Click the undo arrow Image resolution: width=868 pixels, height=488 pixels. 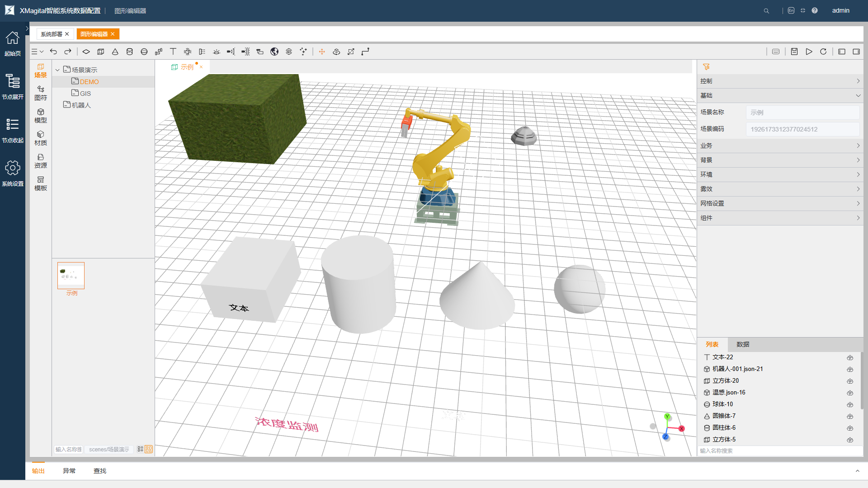tap(53, 52)
